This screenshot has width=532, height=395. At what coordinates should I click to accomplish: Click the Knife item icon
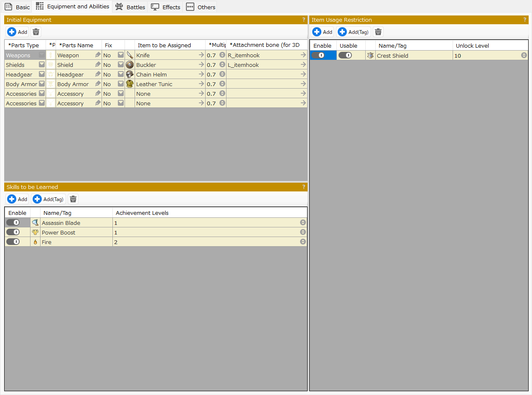click(x=130, y=55)
